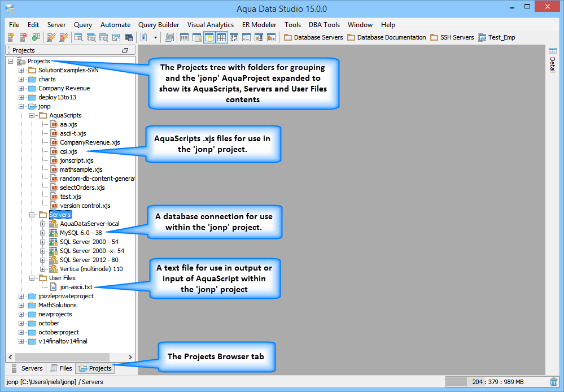Viewport: 564px width, 392px height.
Task: Click the connect plug icon in toolbar
Action: pos(51,37)
